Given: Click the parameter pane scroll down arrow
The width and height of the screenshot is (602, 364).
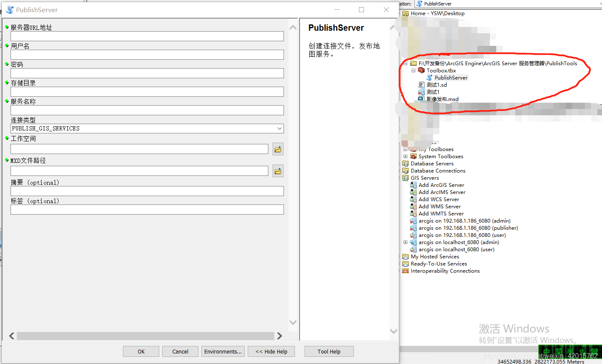Looking at the screenshot, I should (x=293, y=322).
